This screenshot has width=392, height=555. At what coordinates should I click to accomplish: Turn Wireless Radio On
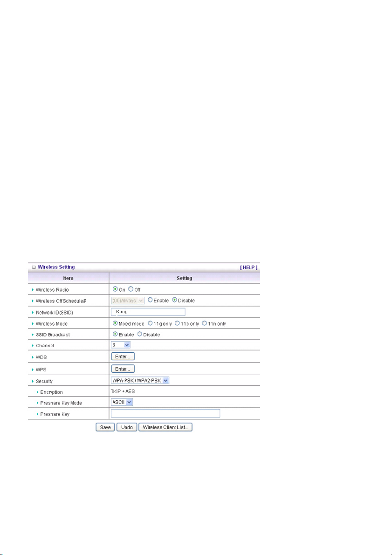click(x=115, y=289)
